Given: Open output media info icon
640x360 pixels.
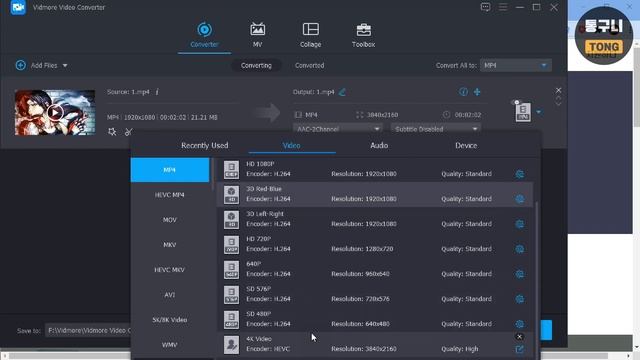Looking at the screenshot, I should pos(463,92).
